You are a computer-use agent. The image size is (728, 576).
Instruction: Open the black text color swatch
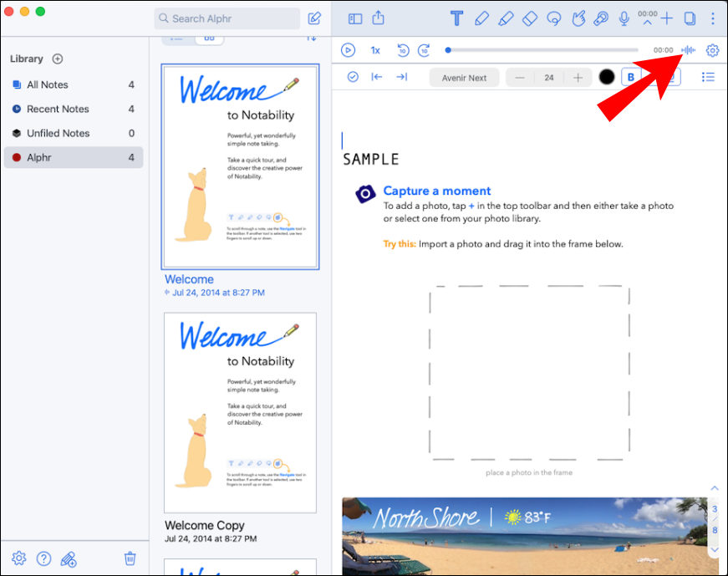[x=606, y=77]
